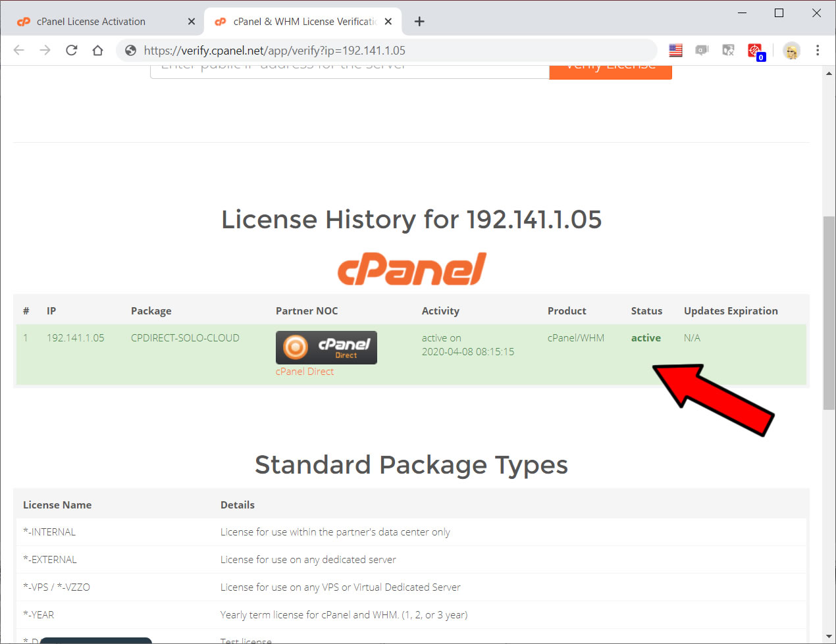
Task: Select the CPDIRECT-SOLO-CLOUD package text
Action: tap(185, 338)
